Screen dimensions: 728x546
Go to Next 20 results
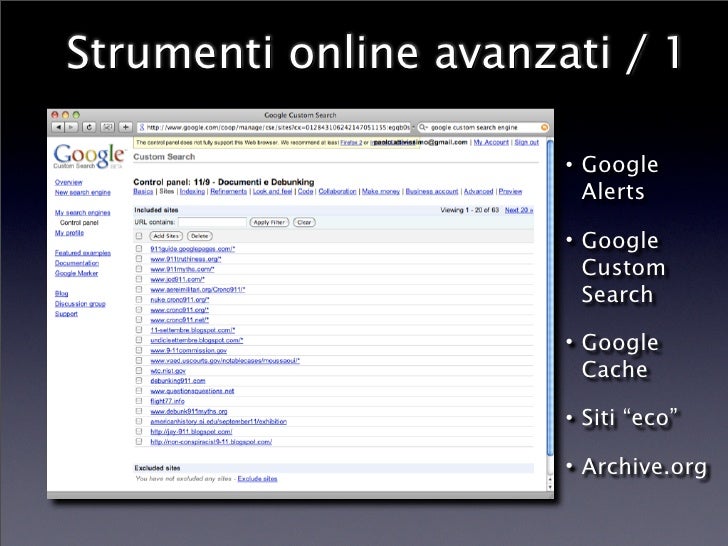click(x=519, y=210)
